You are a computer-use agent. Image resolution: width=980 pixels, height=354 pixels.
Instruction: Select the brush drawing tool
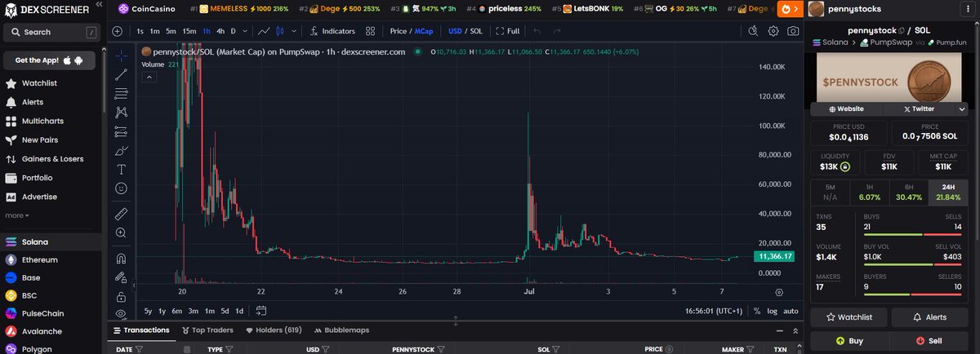(121, 150)
